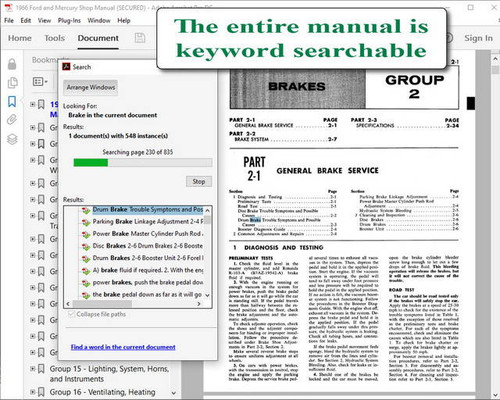Click the result icon beside 'Parking Brake Linkage'

click(x=86, y=222)
